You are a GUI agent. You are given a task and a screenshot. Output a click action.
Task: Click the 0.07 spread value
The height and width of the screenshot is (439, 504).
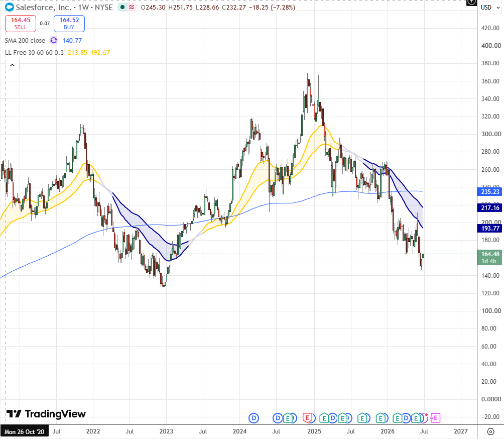[x=45, y=24]
